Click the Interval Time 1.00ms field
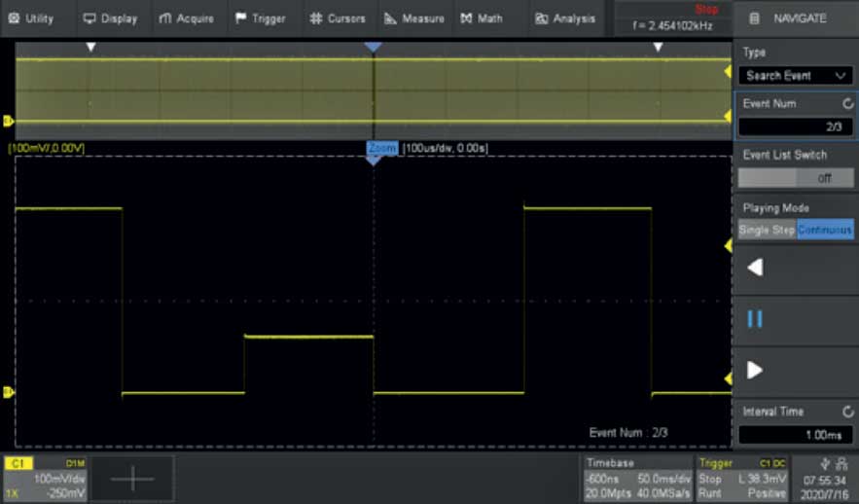 tap(795, 435)
